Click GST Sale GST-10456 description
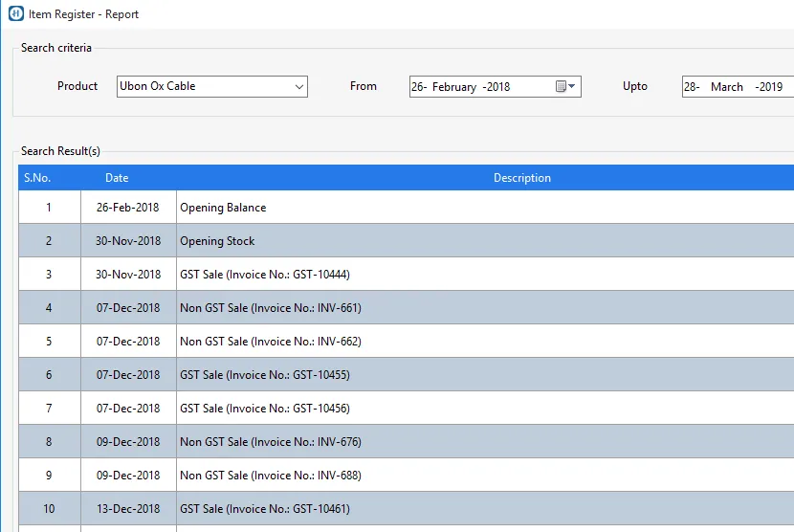The width and height of the screenshot is (794, 532). pos(265,409)
